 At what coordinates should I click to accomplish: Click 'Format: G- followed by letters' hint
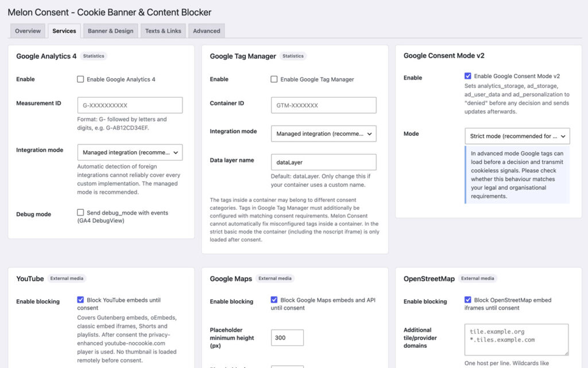122,123
